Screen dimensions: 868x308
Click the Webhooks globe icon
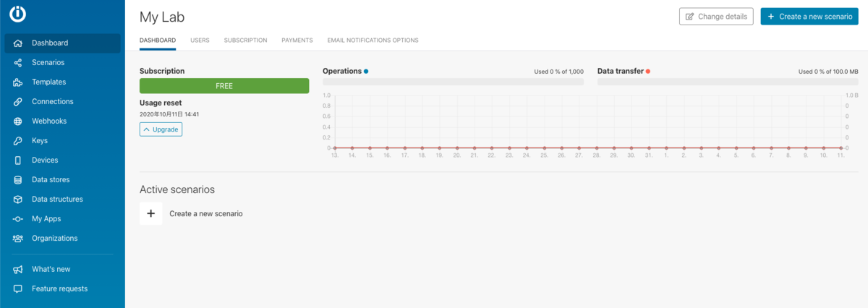click(18, 121)
